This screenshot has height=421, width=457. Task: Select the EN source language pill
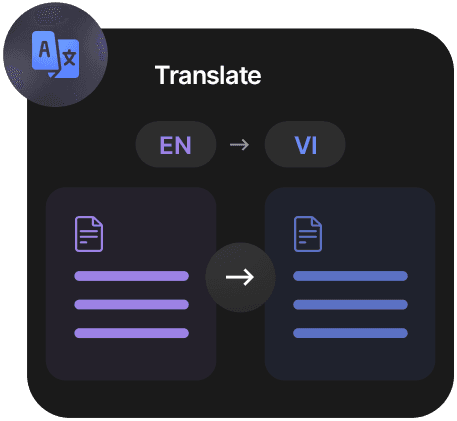click(x=176, y=144)
